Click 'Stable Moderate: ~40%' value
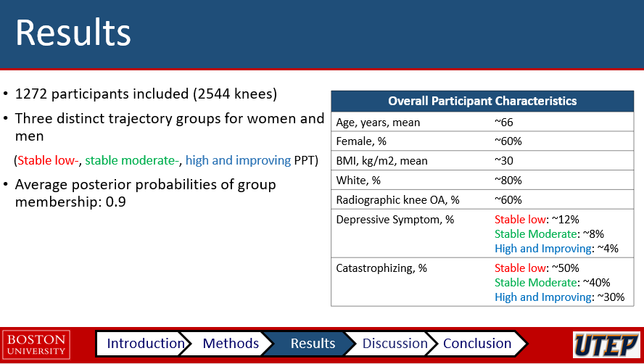 pos(552,283)
